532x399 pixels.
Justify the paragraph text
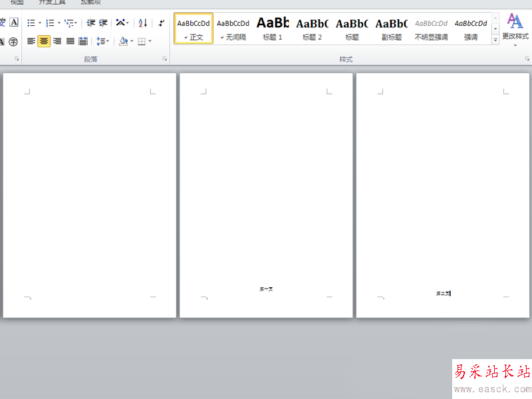click(x=70, y=41)
